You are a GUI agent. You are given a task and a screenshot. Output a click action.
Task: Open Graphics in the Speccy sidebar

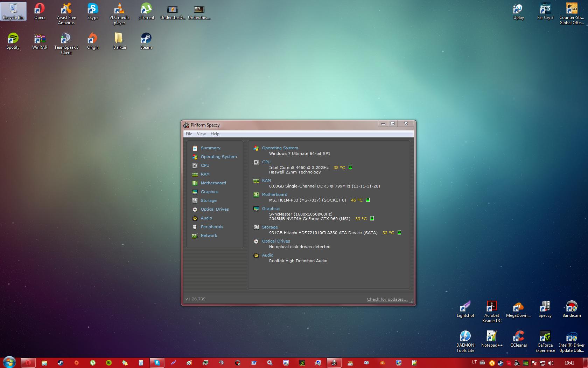(209, 192)
